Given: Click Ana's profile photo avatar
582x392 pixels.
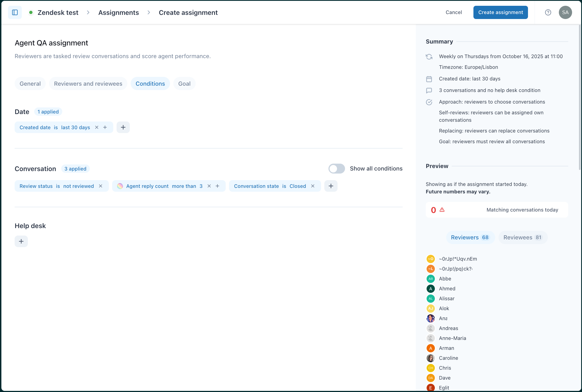Looking at the screenshot, I should click(x=431, y=318).
